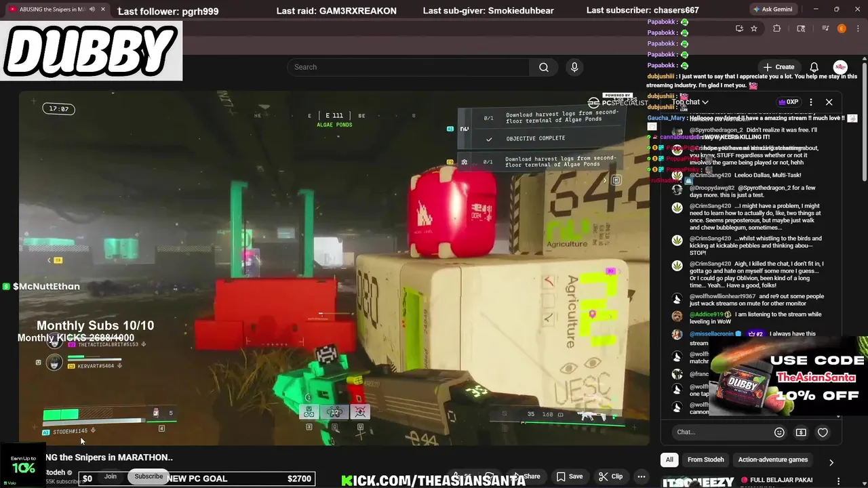Click missellacronin's #2 crown badge
Viewport: 868px width, 488px height.
[x=755, y=334]
